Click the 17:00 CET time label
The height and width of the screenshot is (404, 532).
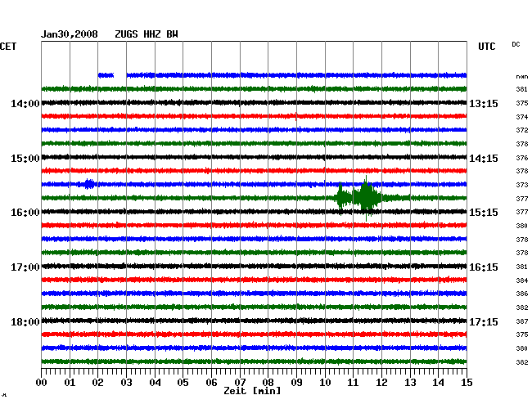[25, 267]
